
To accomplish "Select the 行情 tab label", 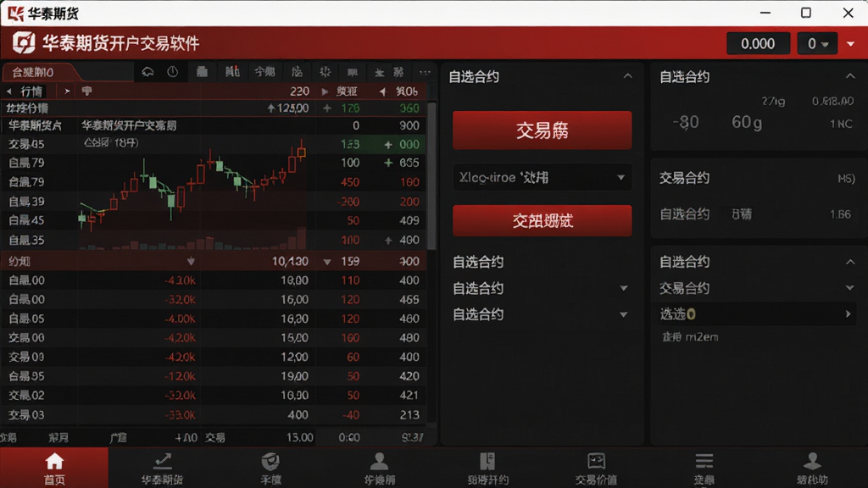I will pos(31,91).
